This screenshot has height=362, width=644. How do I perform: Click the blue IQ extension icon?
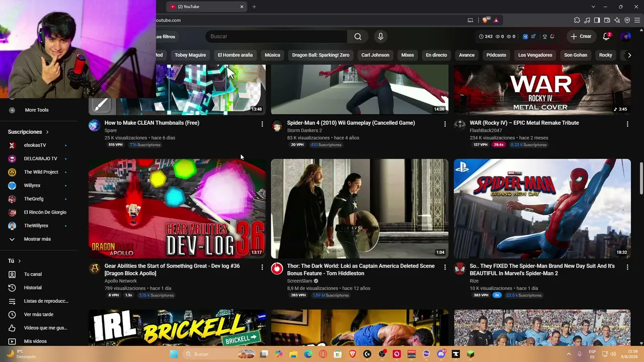(x=525, y=36)
